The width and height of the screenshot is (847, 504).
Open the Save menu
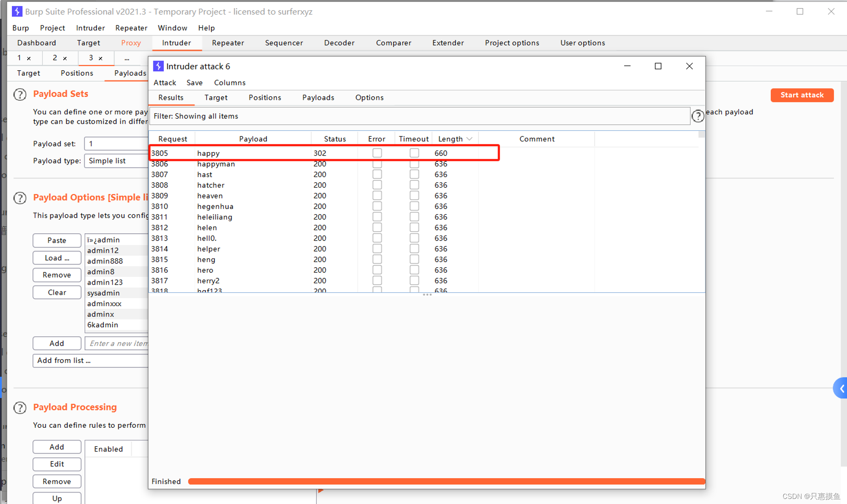click(194, 83)
